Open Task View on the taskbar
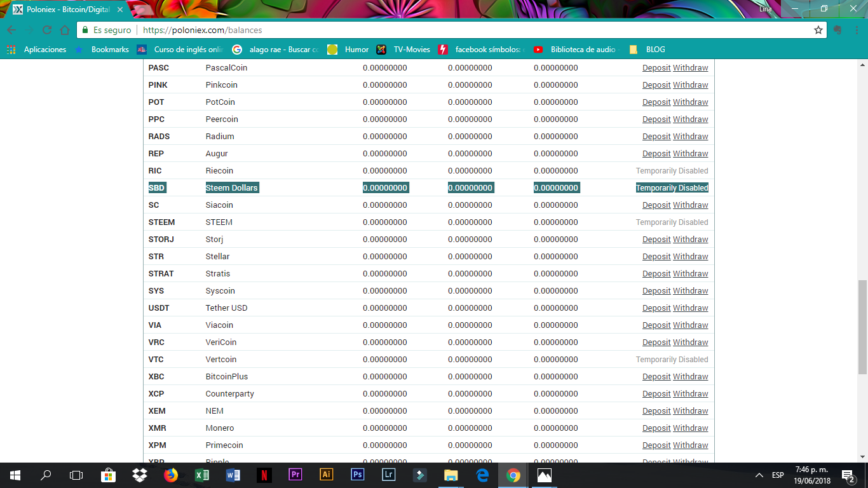Image resolution: width=868 pixels, height=488 pixels. click(x=76, y=475)
